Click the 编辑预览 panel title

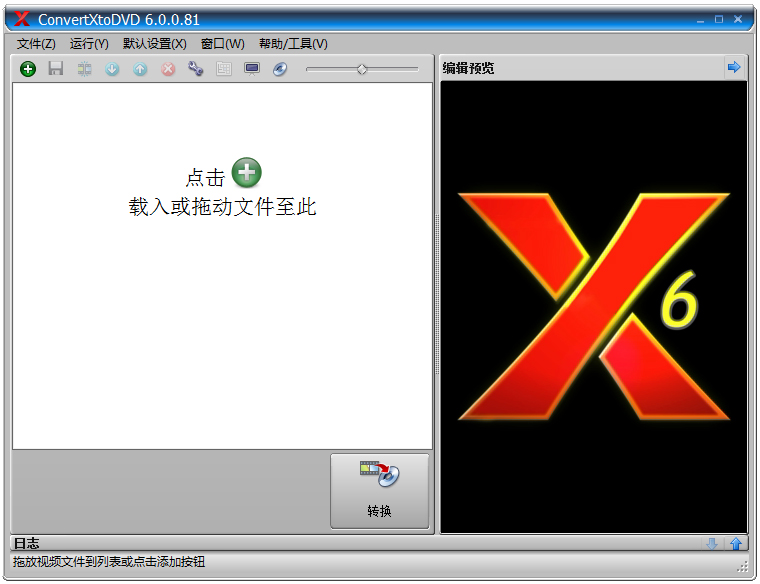click(468, 68)
